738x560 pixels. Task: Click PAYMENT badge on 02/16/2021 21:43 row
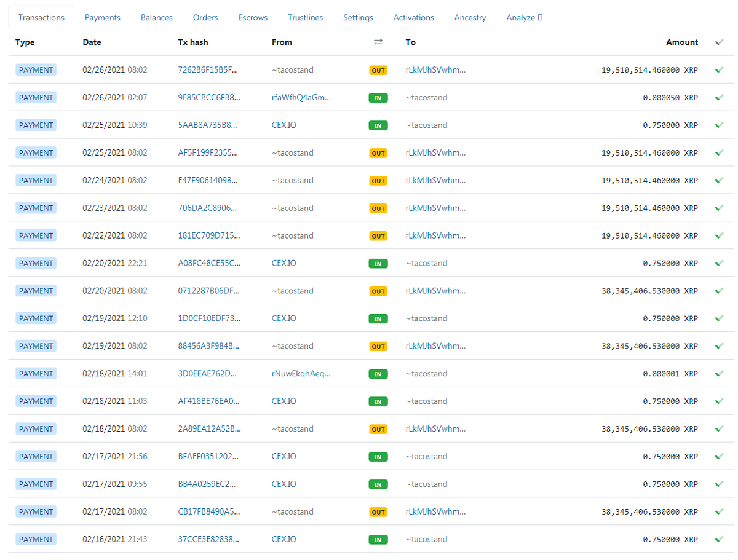tap(36, 540)
